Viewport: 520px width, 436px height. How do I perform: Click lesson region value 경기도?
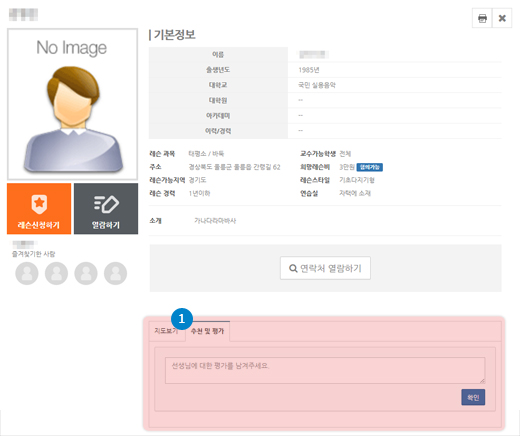(x=197, y=180)
